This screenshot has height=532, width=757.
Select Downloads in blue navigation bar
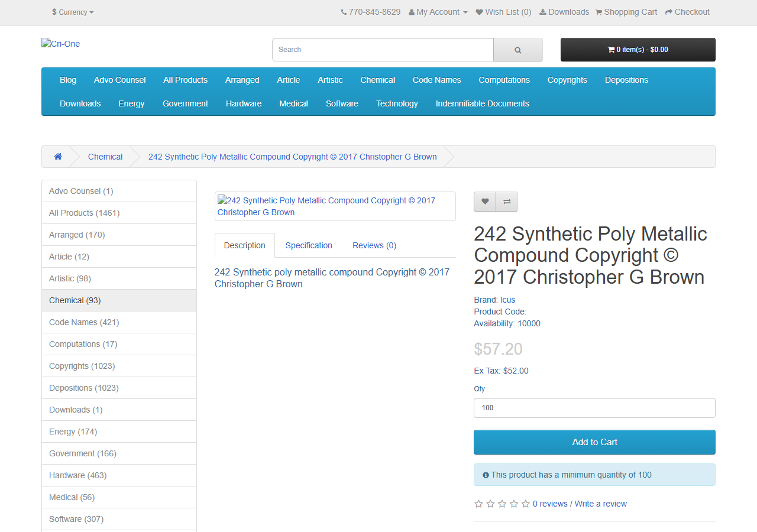(x=80, y=103)
